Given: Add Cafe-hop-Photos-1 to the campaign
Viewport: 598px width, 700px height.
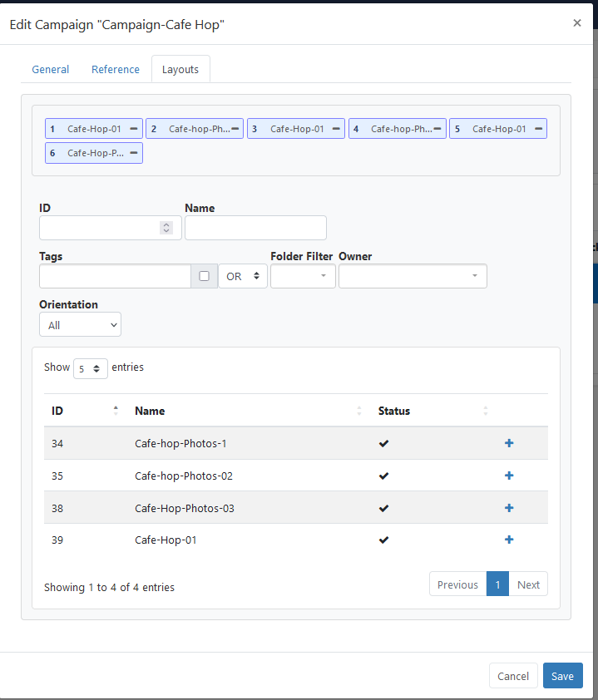Looking at the screenshot, I should coord(509,443).
